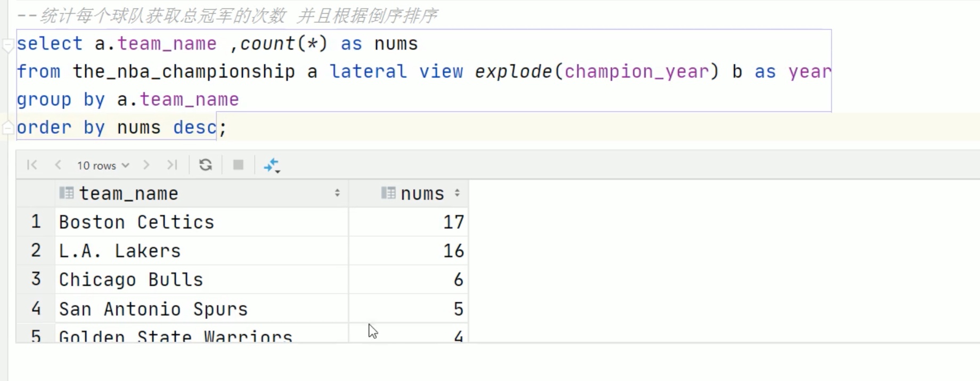Image resolution: width=980 pixels, height=381 pixels.
Task: Place cursor on explode function call
Action: (513, 71)
